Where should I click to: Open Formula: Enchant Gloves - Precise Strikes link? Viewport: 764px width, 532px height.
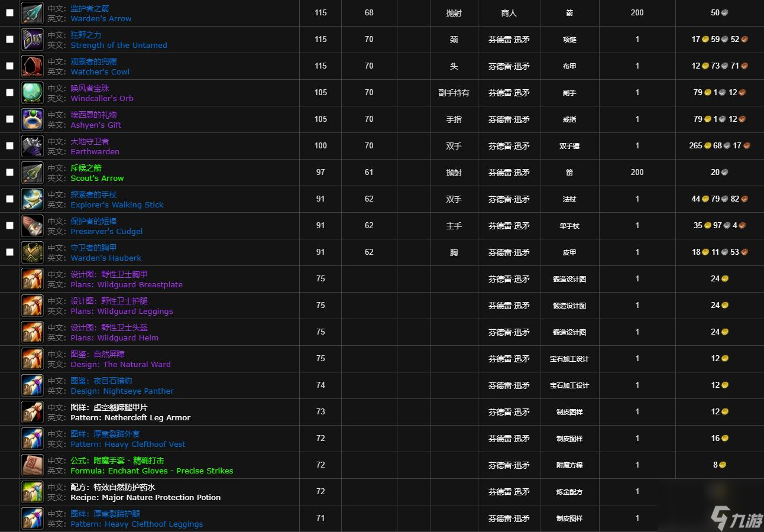[152, 471]
